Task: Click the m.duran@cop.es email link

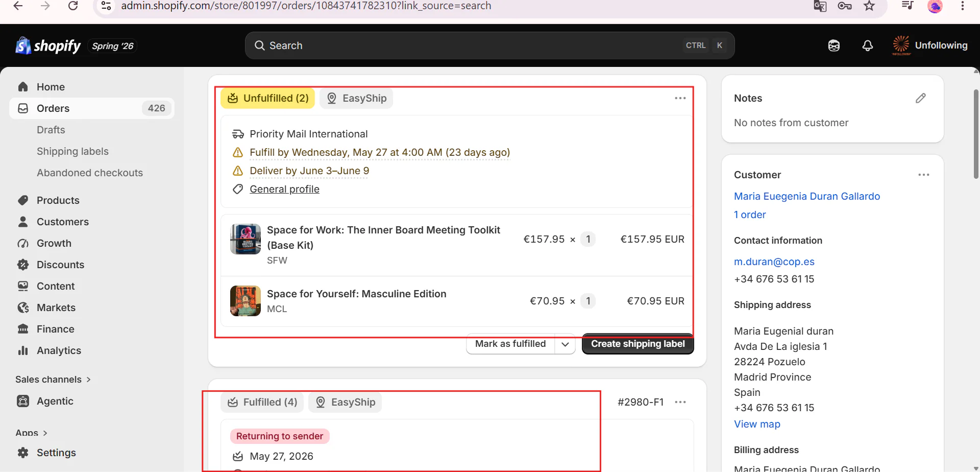Action: (x=774, y=262)
